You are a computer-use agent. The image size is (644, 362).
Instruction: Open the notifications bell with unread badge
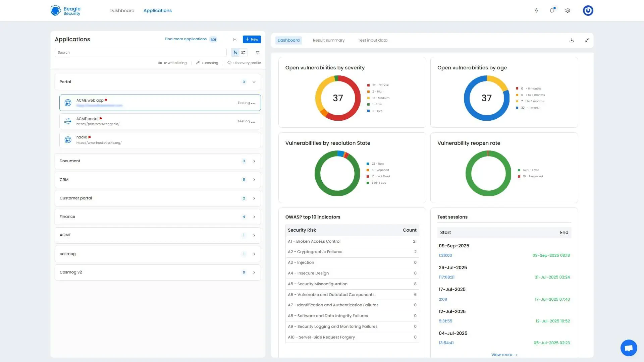pyautogui.click(x=552, y=10)
